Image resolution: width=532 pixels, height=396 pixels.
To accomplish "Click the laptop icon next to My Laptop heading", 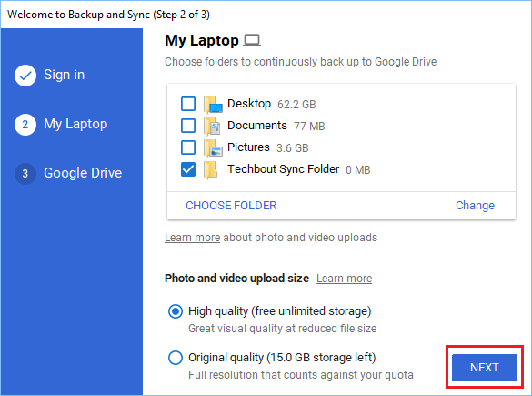I will point(252,40).
